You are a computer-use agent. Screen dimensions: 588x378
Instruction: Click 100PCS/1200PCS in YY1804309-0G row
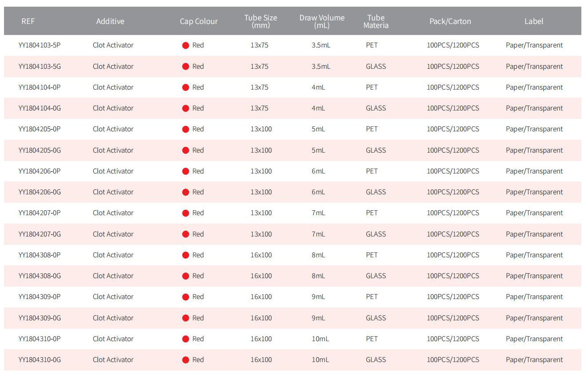pos(453,318)
